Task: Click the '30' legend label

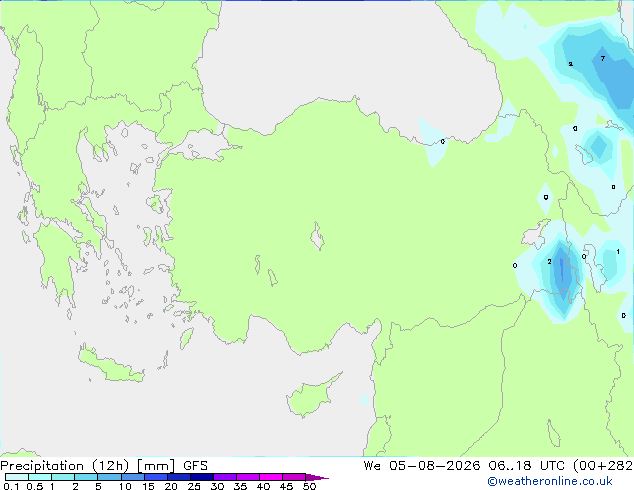Action: point(217,486)
